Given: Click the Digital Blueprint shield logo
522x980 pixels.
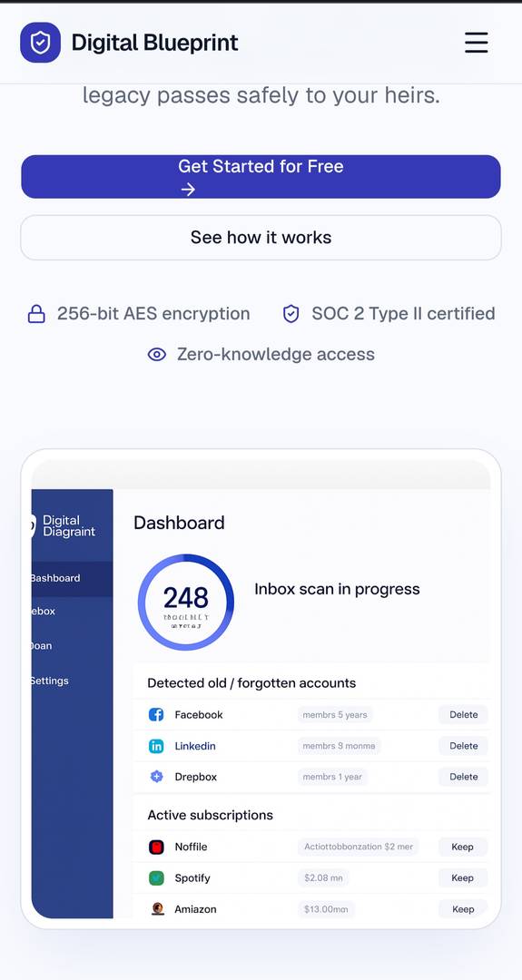Looking at the screenshot, I should pos(40,43).
